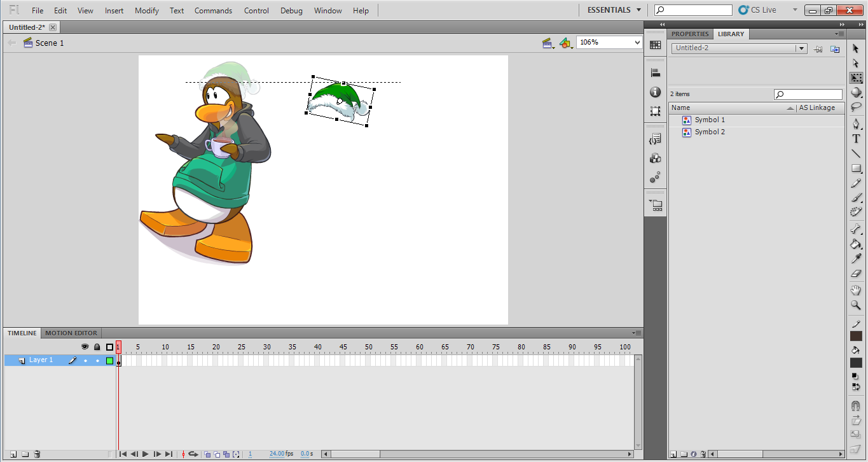
Task: Toggle Layer 1 green outline square
Action: pos(109,361)
